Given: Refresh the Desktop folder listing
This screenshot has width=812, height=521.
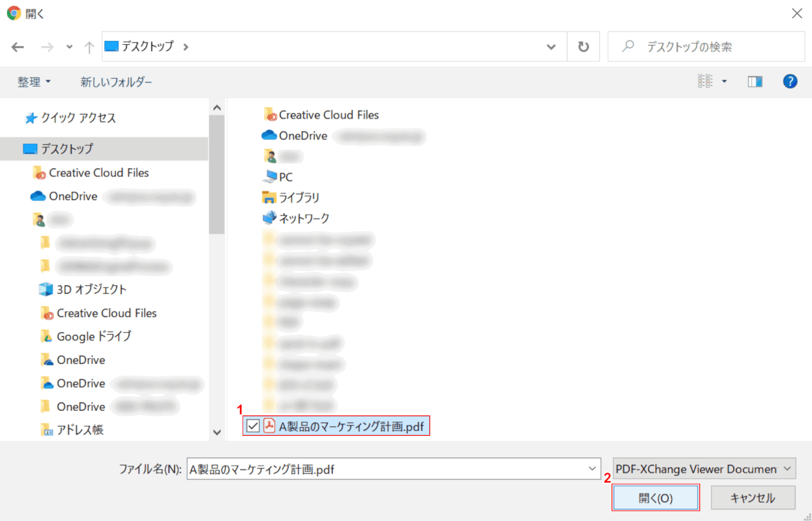Looking at the screenshot, I should 584,47.
